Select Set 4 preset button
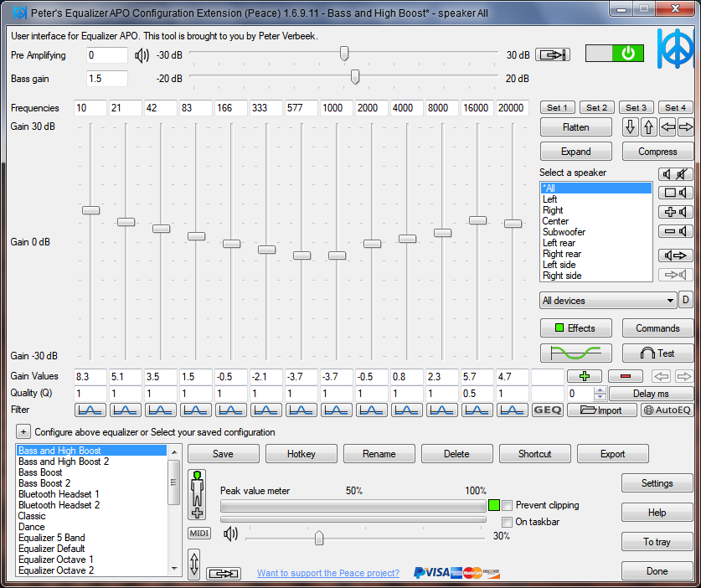Viewport: 701px width, 588px height. 676,107
